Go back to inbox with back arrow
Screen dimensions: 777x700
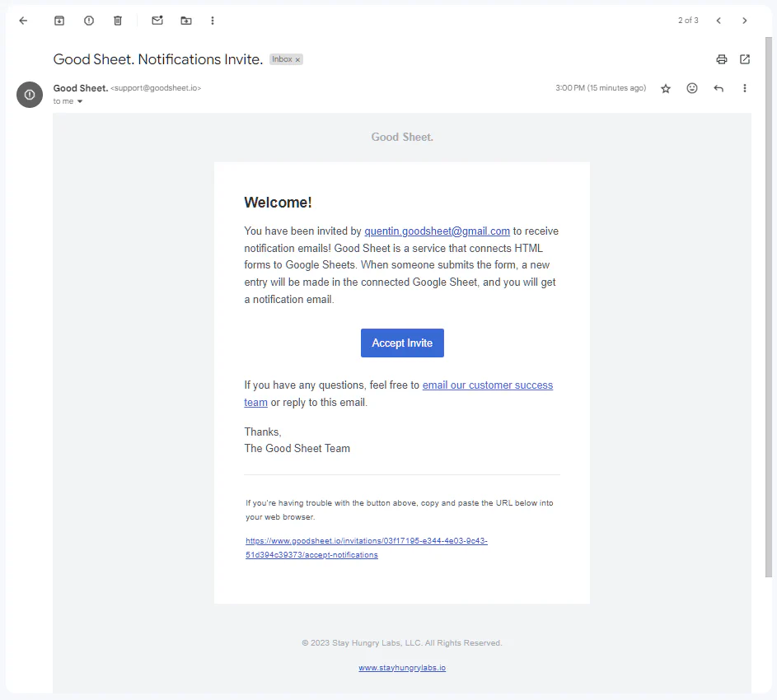(x=23, y=21)
